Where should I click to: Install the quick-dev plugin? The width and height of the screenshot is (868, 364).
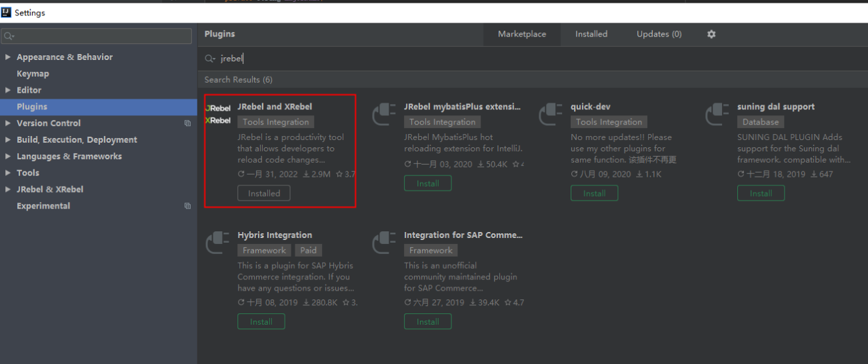(594, 193)
